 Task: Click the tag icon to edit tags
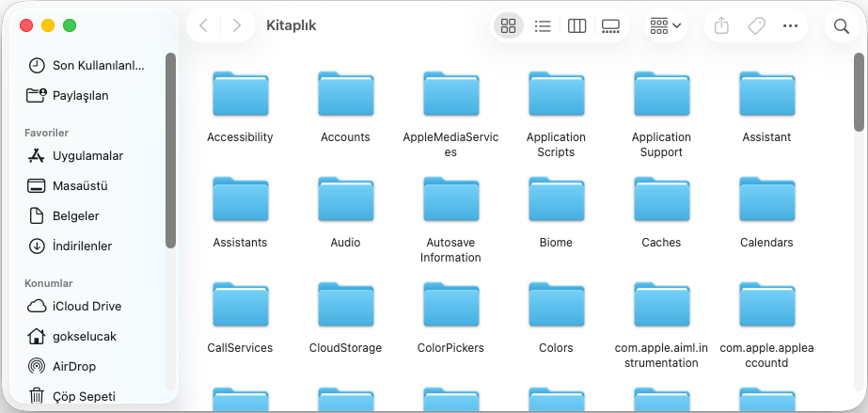[756, 26]
